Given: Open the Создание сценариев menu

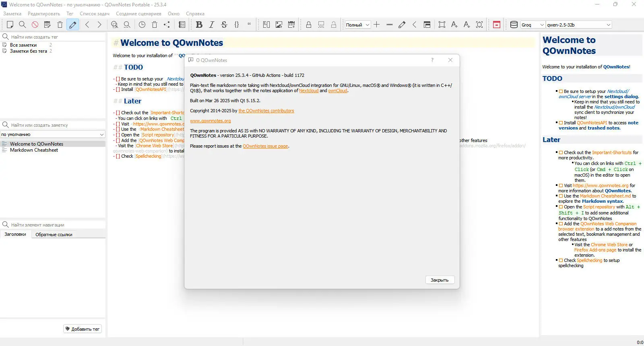Looking at the screenshot, I should point(138,14).
